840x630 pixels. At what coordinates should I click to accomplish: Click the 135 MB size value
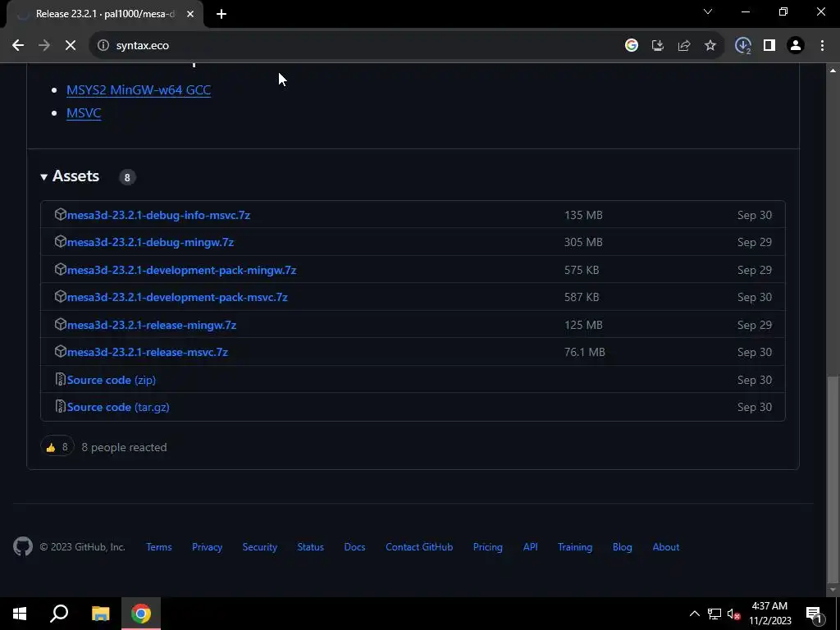coord(583,215)
